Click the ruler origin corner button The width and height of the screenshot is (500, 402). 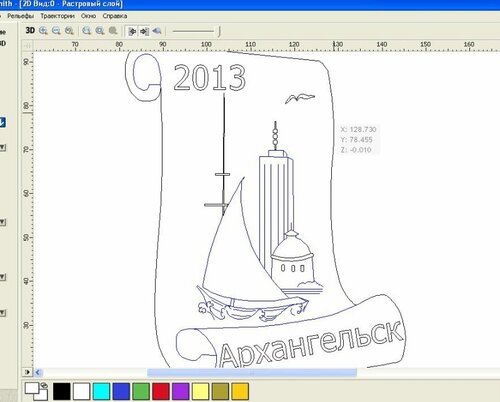[x=28, y=46]
